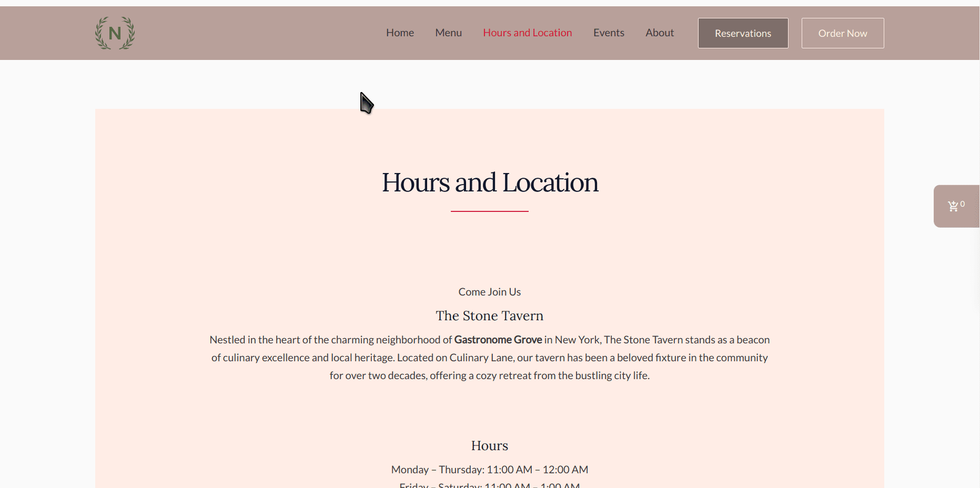Navigate to the Events page
Viewport: 980px width, 488px height.
click(x=609, y=33)
